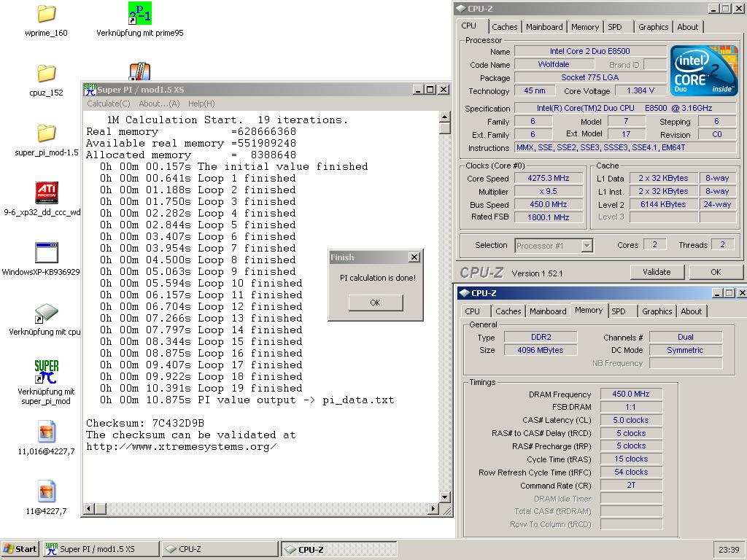Open About tab in lower CPU-Z window

[691, 311]
